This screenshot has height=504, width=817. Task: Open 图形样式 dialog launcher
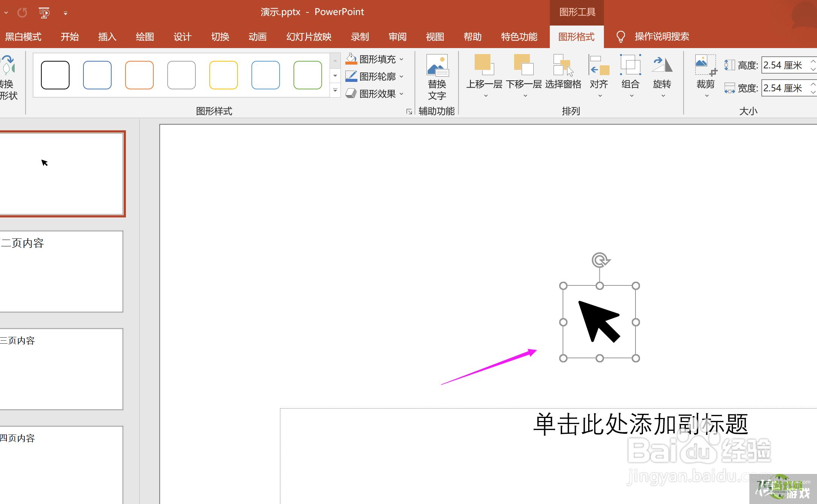[409, 112]
